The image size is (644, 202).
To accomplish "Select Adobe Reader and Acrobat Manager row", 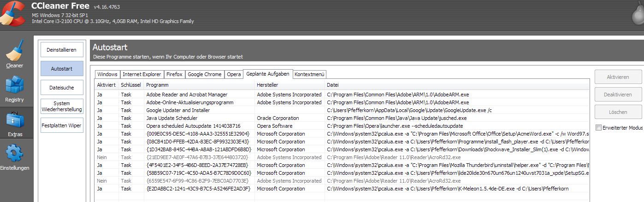I will 342,95.
